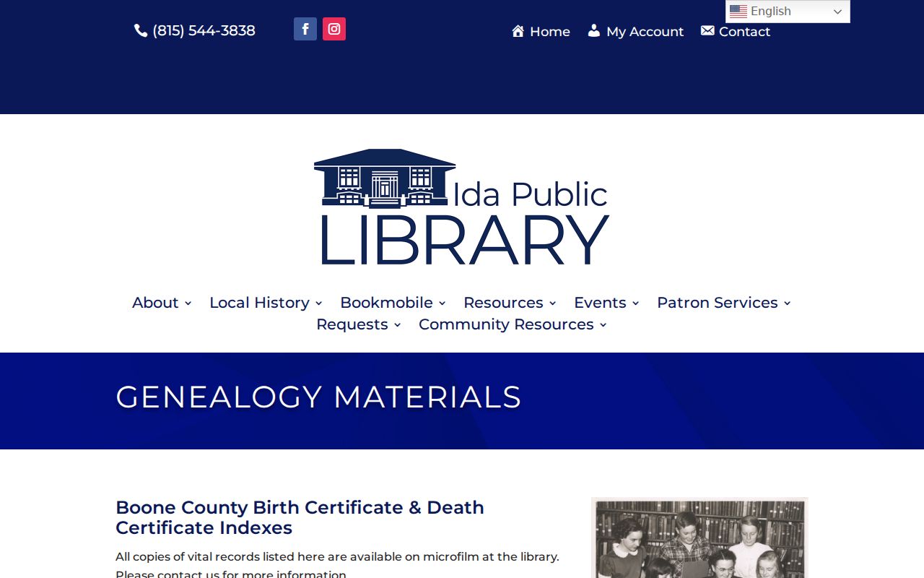This screenshot has width=924, height=578.
Task: Go to the Home link
Action: (550, 32)
